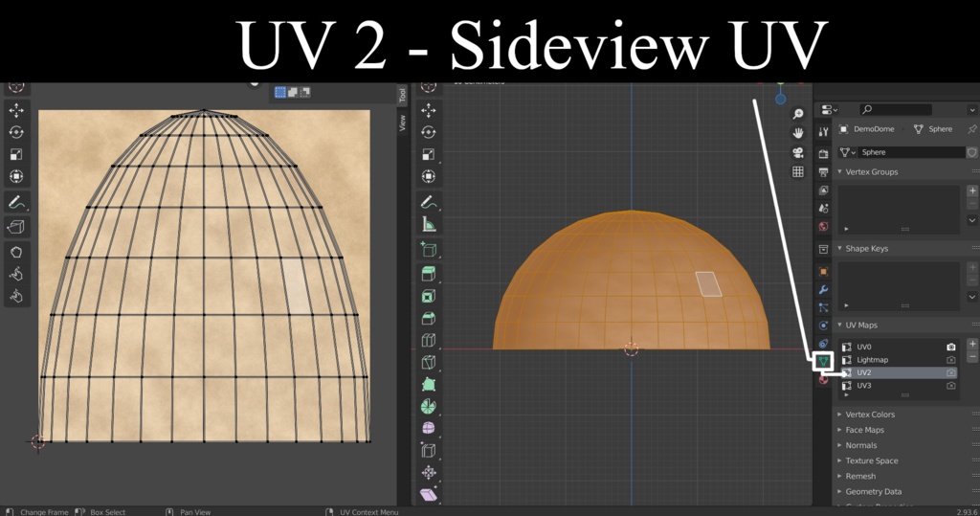
Task: Select the Rip Region tool in UV editor
Action: 16,227
